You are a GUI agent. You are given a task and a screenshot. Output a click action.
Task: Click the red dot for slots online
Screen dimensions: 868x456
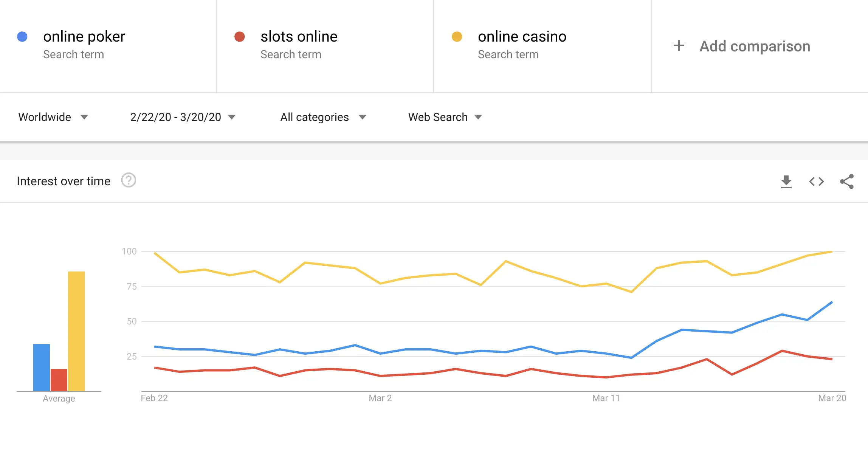click(240, 37)
